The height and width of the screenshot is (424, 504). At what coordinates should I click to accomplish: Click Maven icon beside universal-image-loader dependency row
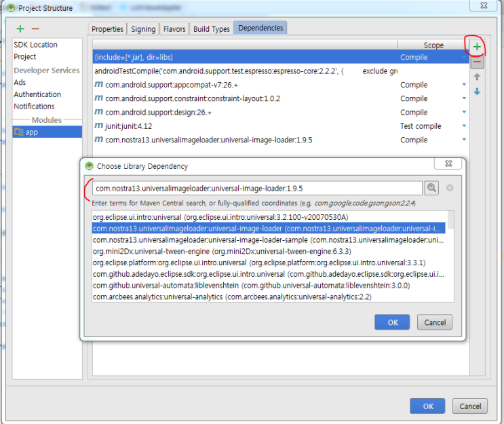[98, 139]
